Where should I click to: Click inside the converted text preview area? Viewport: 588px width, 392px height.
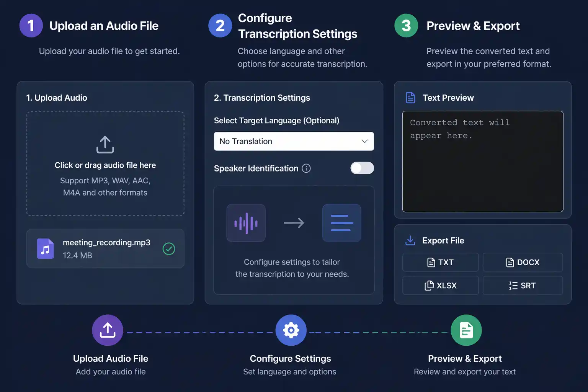482,168
